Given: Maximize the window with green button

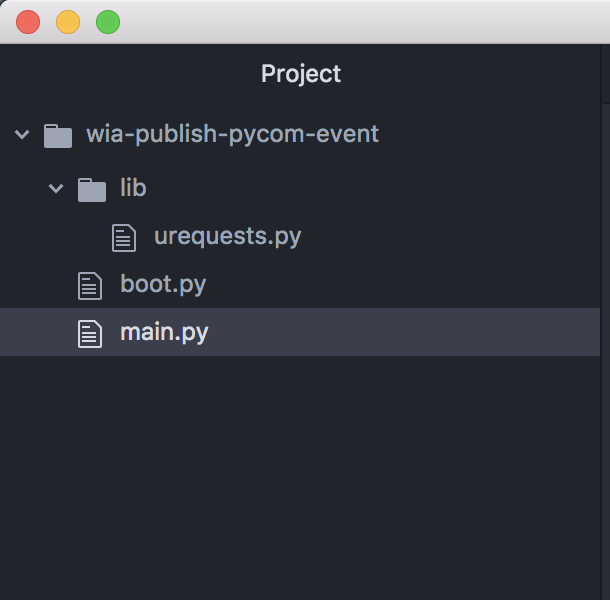Looking at the screenshot, I should click(108, 22).
